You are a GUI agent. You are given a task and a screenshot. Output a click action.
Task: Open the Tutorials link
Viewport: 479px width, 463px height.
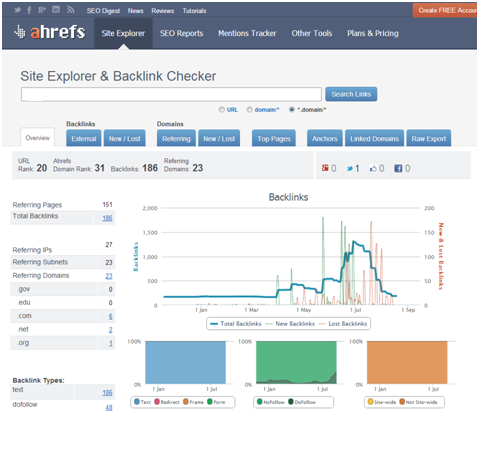tap(194, 11)
